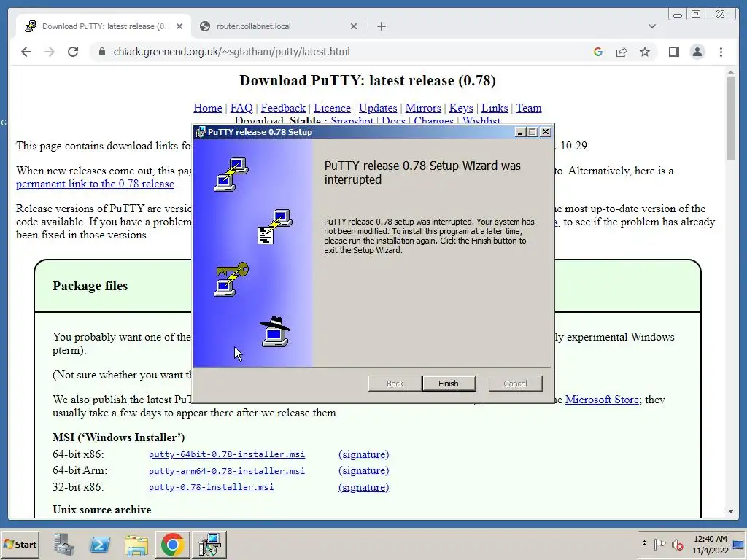Open Action Center flag icon

pyautogui.click(x=659, y=544)
